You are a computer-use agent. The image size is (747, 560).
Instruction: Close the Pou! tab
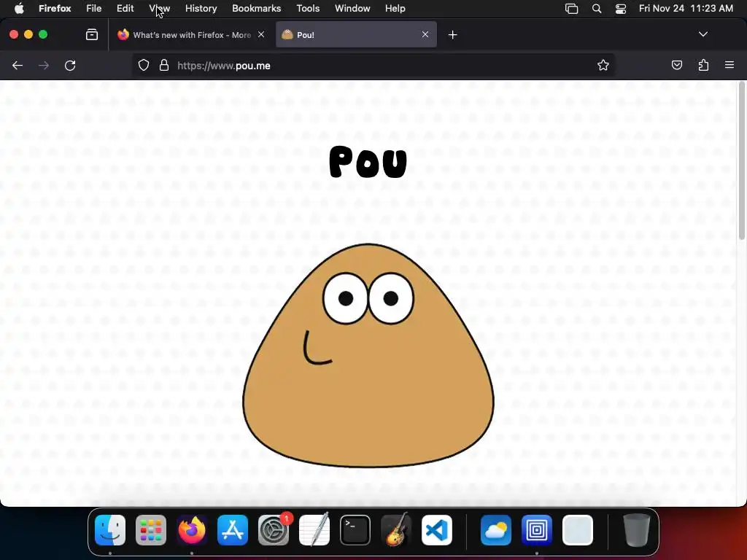(425, 34)
